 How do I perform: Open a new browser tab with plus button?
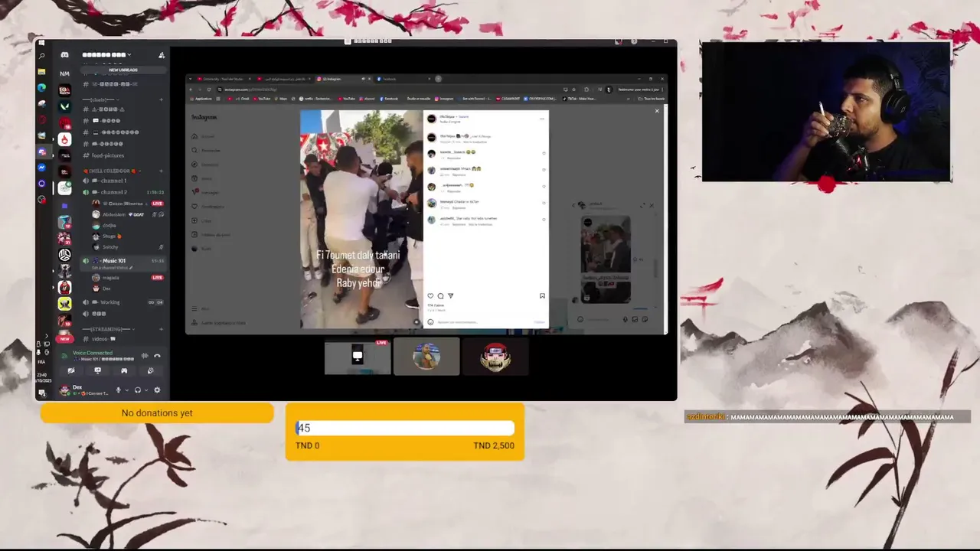(438, 79)
